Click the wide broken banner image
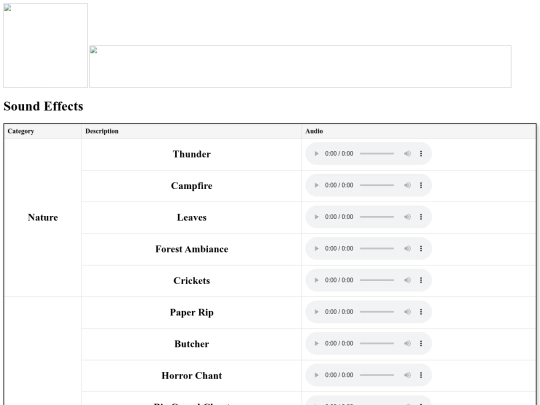The width and height of the screenshot is (540, 405). [x=300, y=66]
